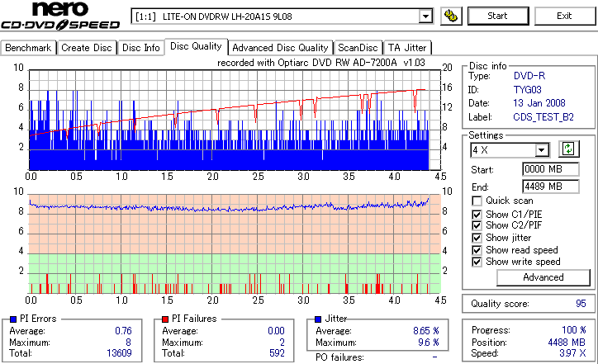This screenshot has width=598, height=364.
Task: Go to the Disc Info tab
Action: pos(141,48)
